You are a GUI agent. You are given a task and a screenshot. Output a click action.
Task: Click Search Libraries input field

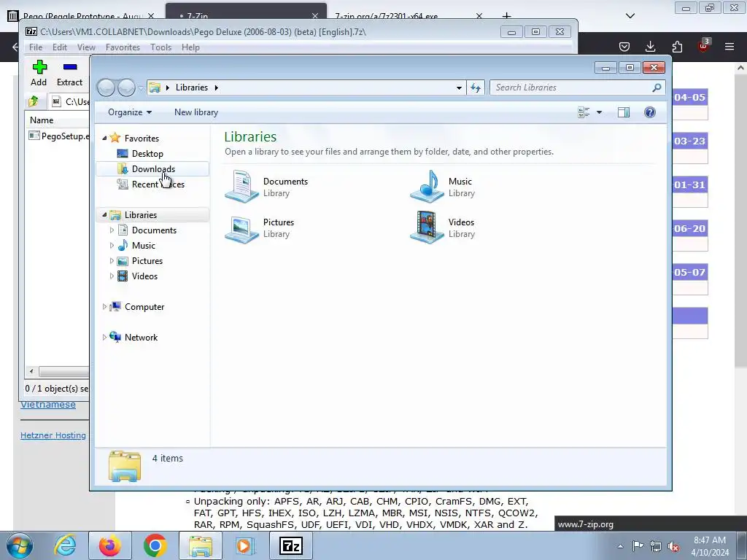tap(570, 87)
